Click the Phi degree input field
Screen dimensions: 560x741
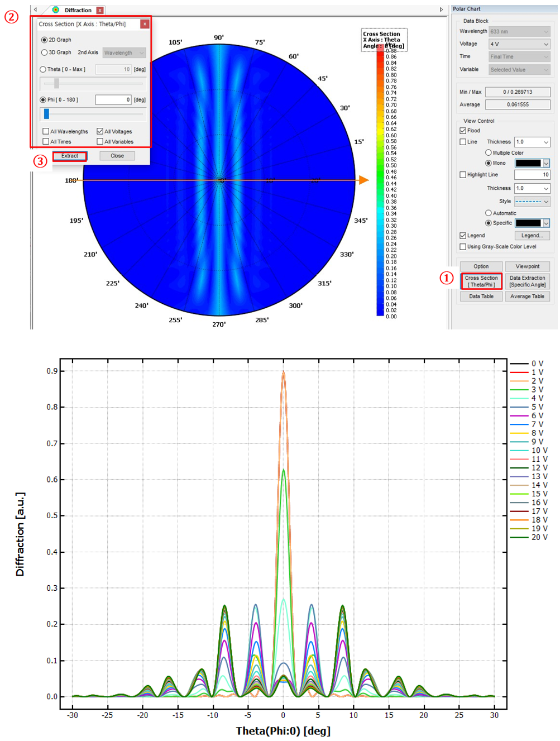(x=113, y=100)
